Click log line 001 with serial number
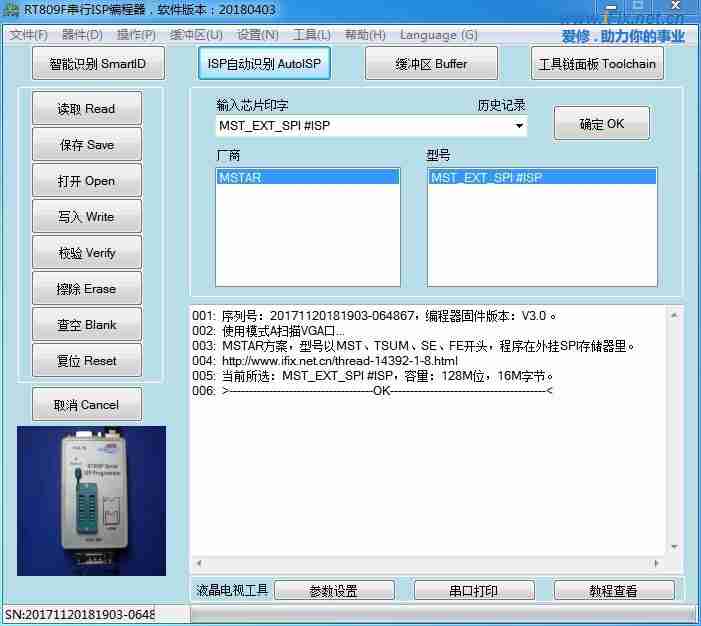The image size is (701, 626). tap(375, 316)
